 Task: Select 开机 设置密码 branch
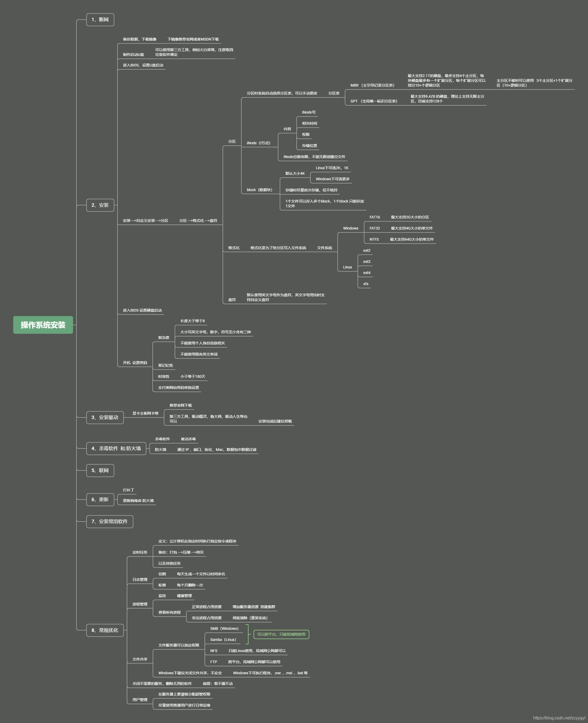pos(135,363)
